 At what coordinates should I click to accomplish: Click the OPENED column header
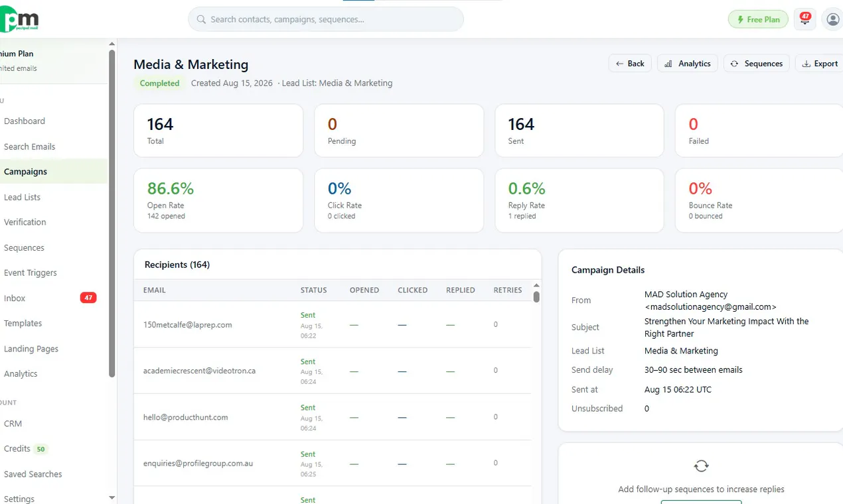[364, 290]
